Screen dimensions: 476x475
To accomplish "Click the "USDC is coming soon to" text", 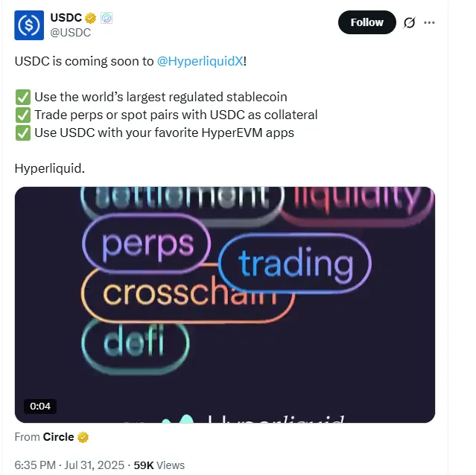I will [x=84, y=61].
